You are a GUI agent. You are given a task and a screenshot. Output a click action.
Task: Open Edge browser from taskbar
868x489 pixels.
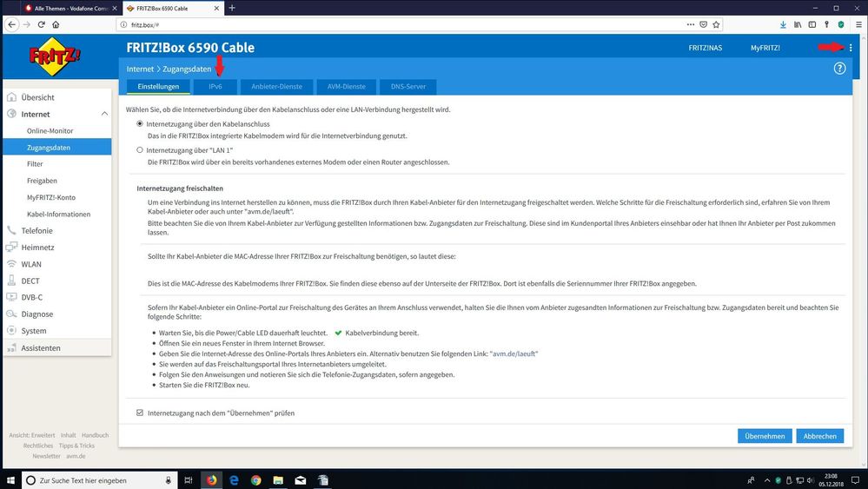point(234,480)
